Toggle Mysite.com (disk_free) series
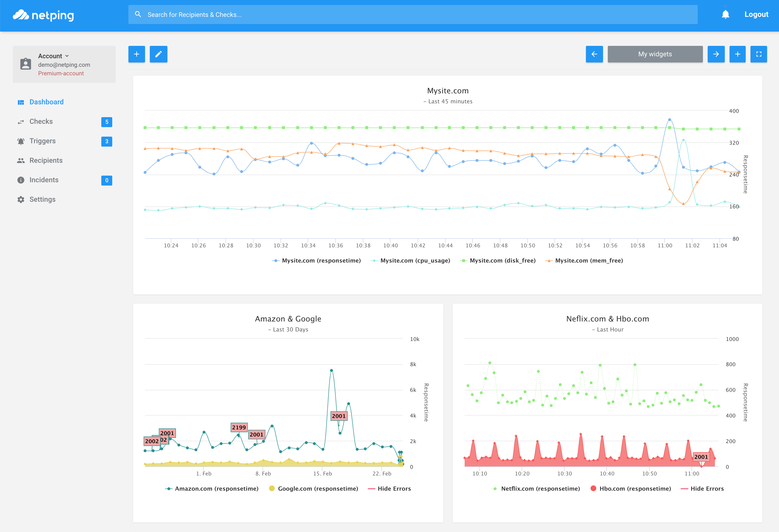The height and width of the screenshot is (532, 779). coord(498,260)
